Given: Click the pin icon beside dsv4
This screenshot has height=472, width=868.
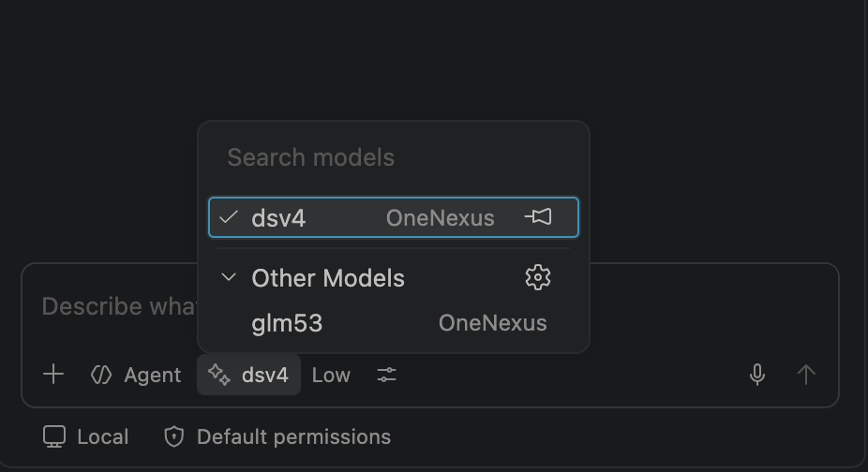Looking at the screenshot, I should (538, 217).
